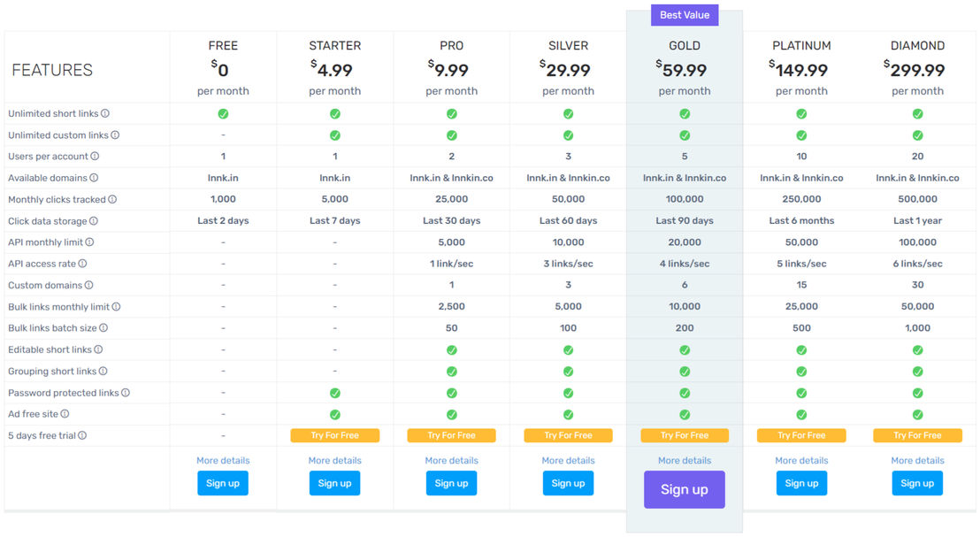
Task: Click the large Gold plan Sign up button
Action: [685, 489]
